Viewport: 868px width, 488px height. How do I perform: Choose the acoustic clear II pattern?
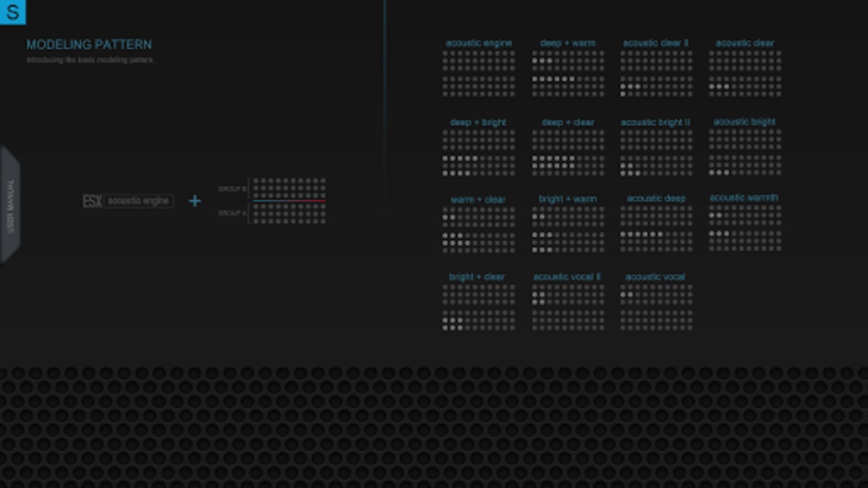point(656,68)
